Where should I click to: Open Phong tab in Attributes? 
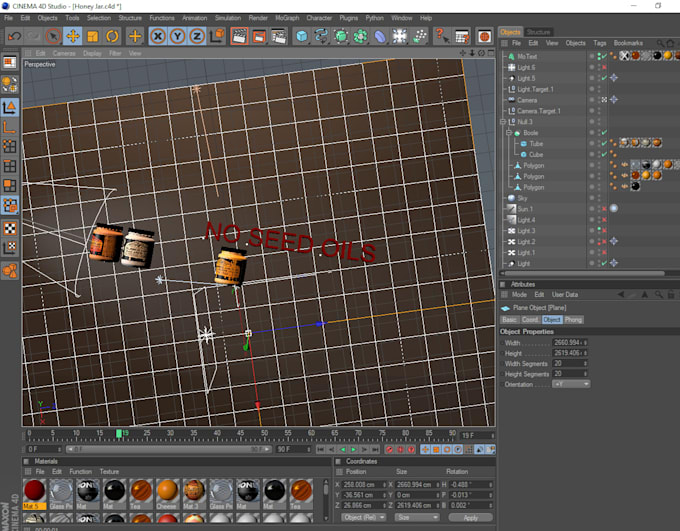573,320
